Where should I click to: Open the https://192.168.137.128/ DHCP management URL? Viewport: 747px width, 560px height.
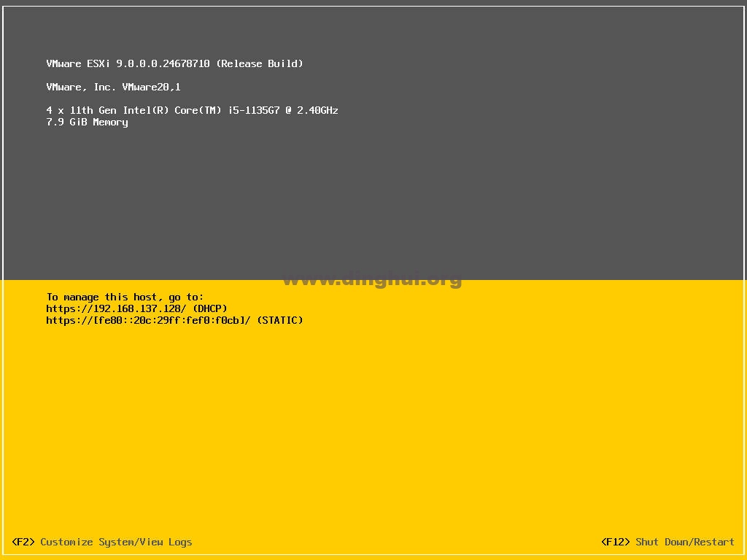[136, 308]
